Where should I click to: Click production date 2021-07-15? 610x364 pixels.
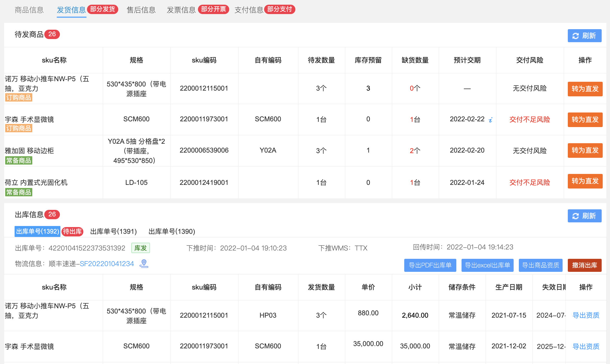pos(509,315)
